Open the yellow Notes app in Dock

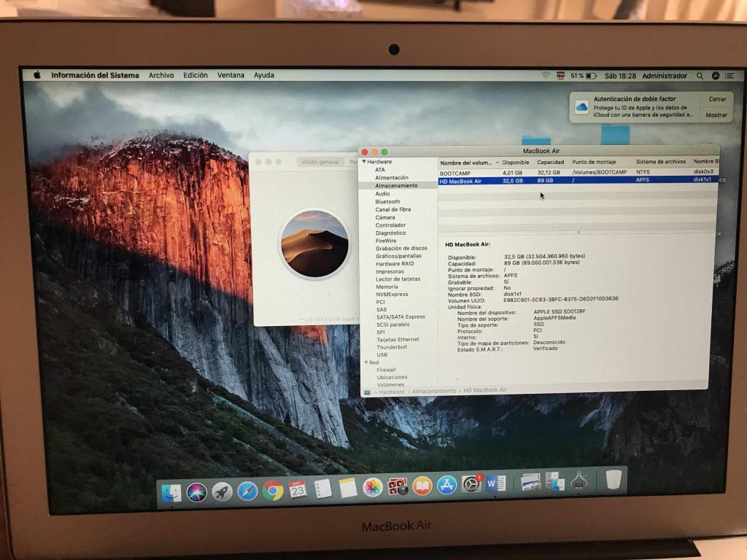pyautogui.click(x=348, y=488)
